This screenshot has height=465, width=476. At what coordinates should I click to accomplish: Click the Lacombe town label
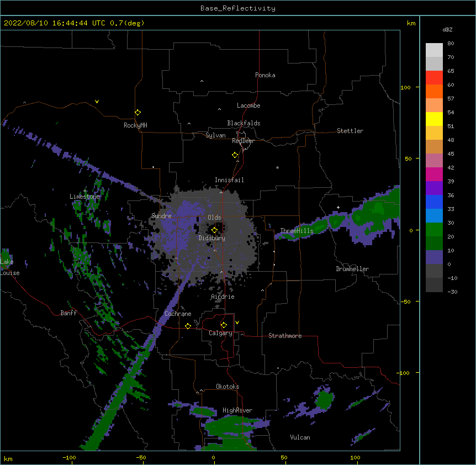pos(248,105)
